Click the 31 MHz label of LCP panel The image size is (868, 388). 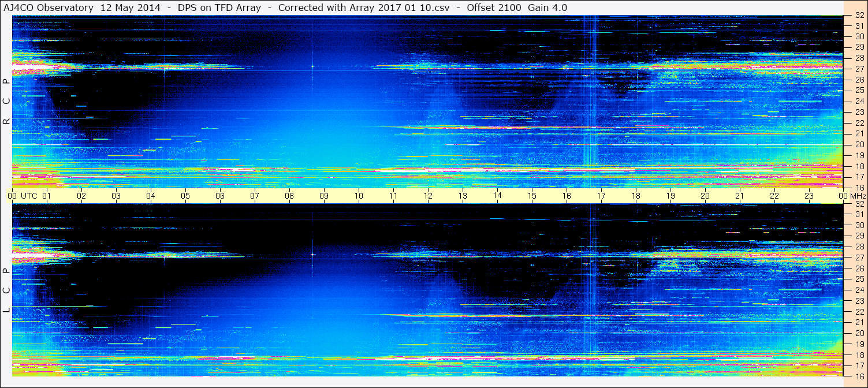click(x=859, y=214)
